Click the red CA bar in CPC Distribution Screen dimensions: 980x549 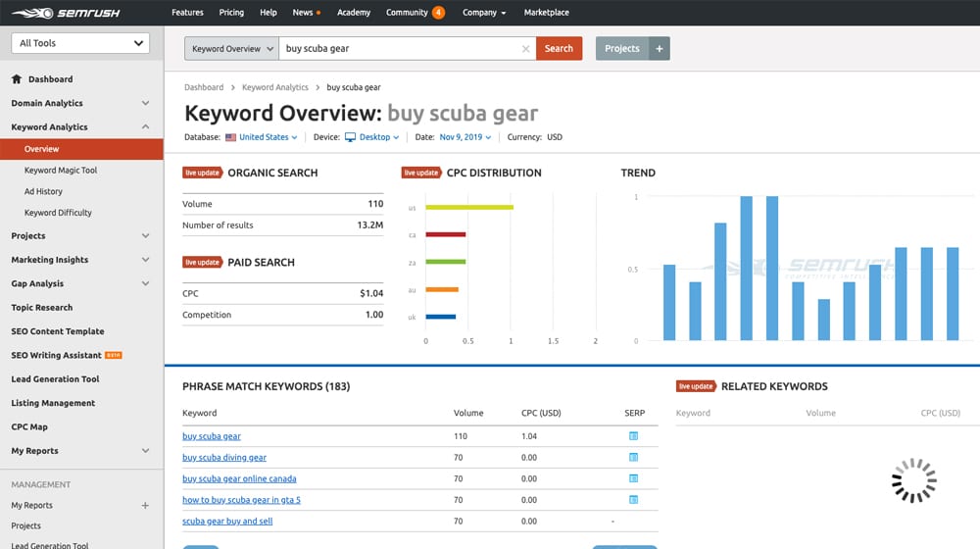(x=446, y=234)
